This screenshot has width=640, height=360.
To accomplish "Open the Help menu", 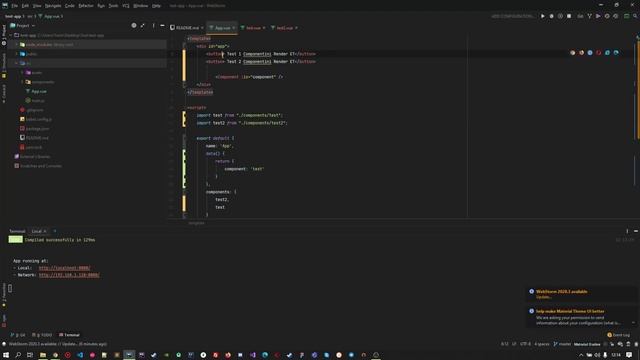I will [x=156, y=6].
